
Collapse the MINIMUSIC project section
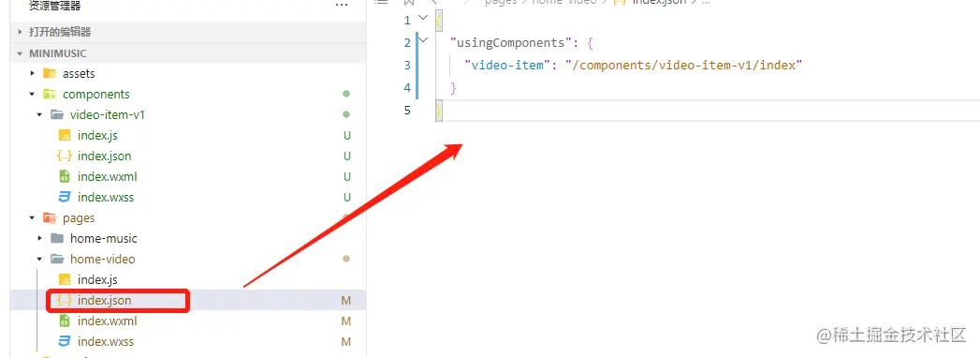[20, 53]
